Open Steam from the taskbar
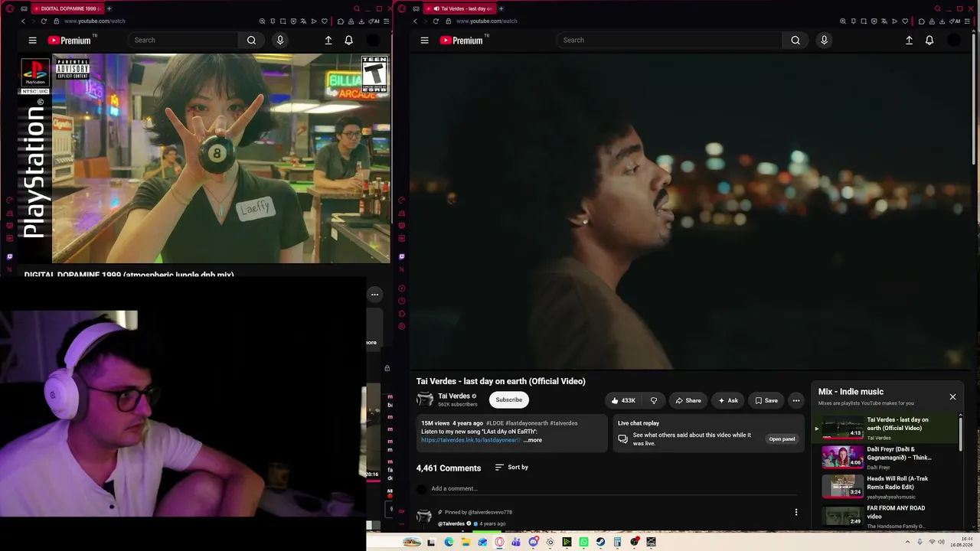This screenshot has width=980, height=551. [600, 542]
